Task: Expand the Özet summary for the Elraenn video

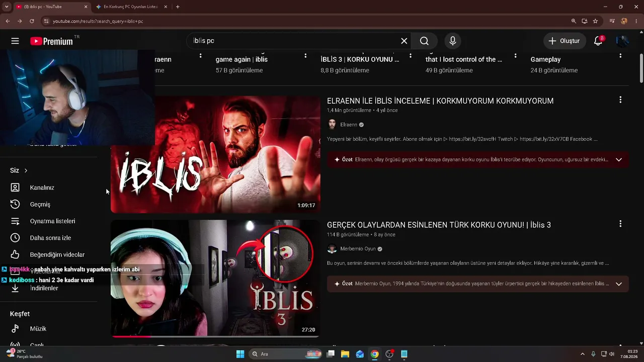Action: [619, 159]
